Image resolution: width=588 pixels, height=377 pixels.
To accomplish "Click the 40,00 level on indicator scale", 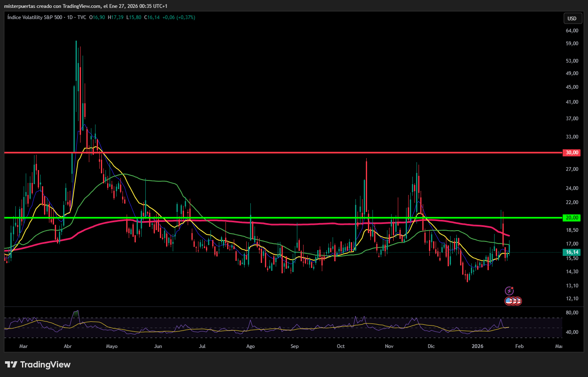I will pos(572,332).
